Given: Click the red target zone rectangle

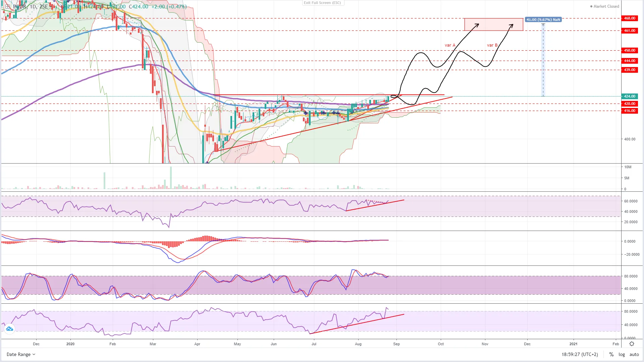Looking at the screenshot, I should click(493, 27).
